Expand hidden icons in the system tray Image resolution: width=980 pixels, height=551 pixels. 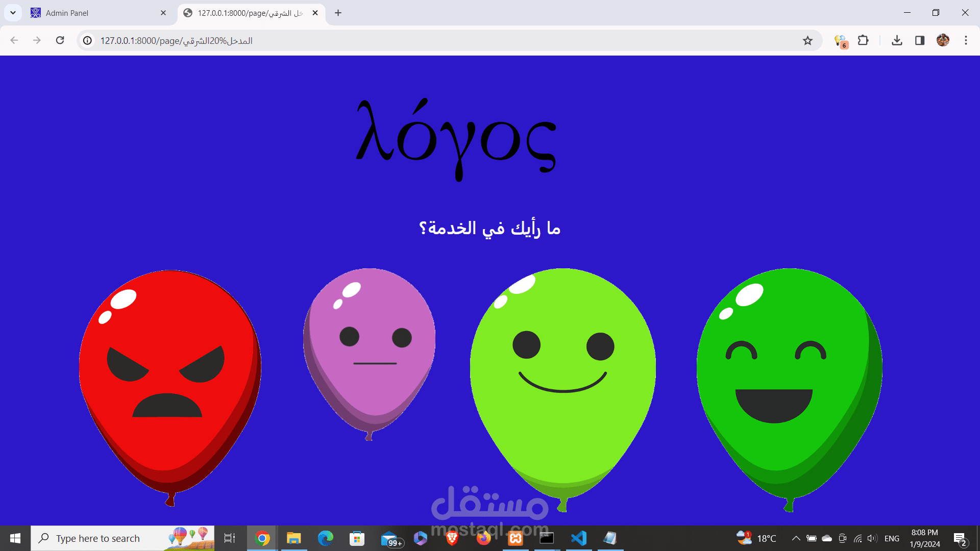click(x=796, y=538)
